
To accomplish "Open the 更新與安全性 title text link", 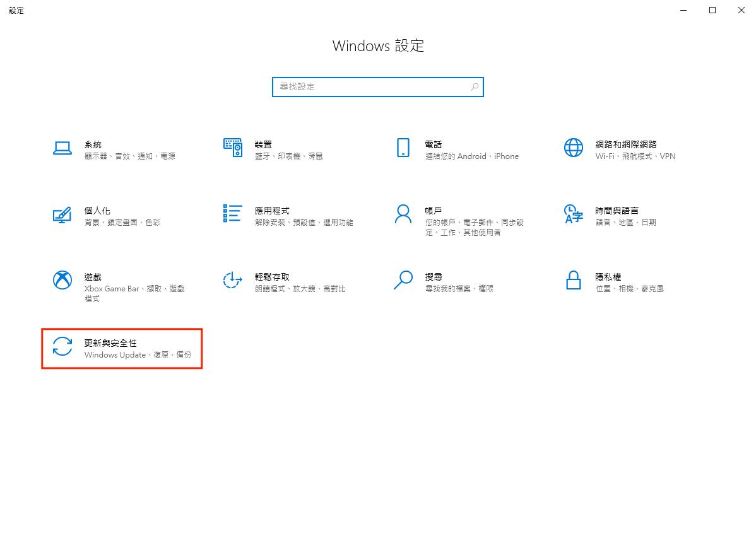I will (110, 342).
